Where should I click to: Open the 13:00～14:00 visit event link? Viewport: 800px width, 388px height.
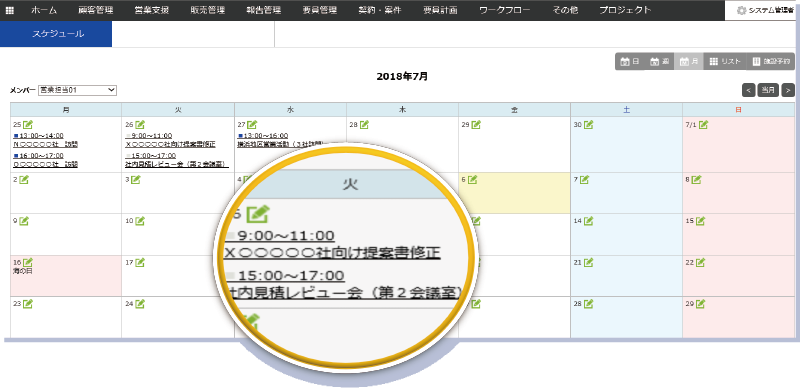coord(39,136)
